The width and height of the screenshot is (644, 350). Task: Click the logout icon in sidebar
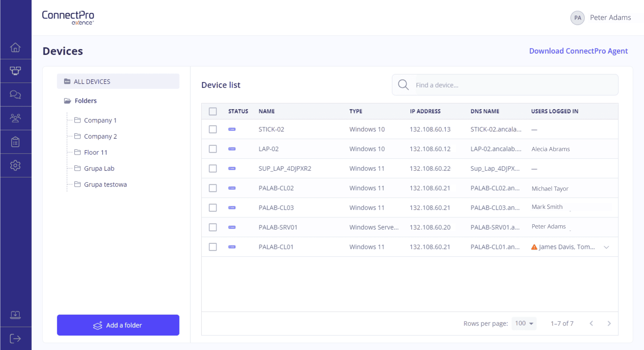15,339
